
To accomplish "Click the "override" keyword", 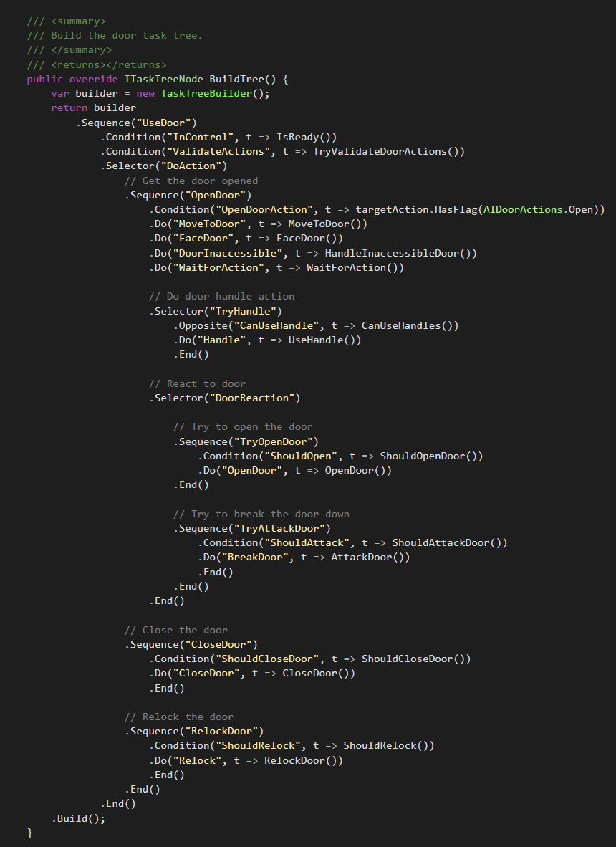I will (93, 80).
